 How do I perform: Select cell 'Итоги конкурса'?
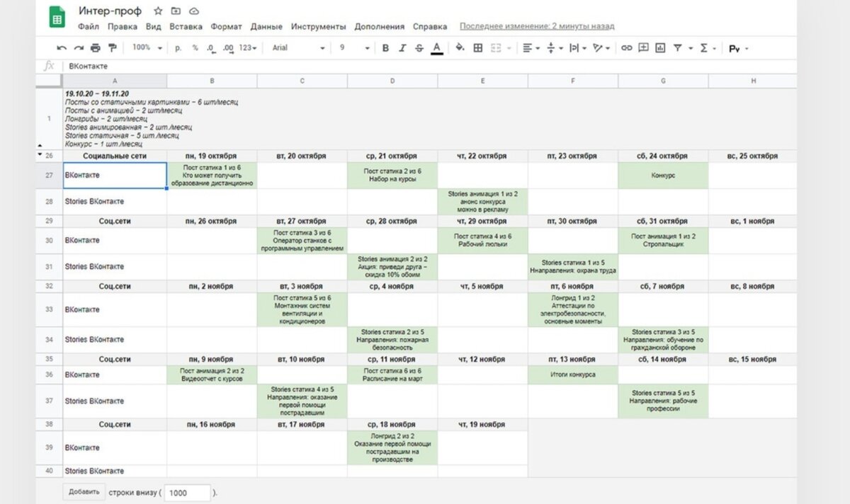tap(572, 374)
